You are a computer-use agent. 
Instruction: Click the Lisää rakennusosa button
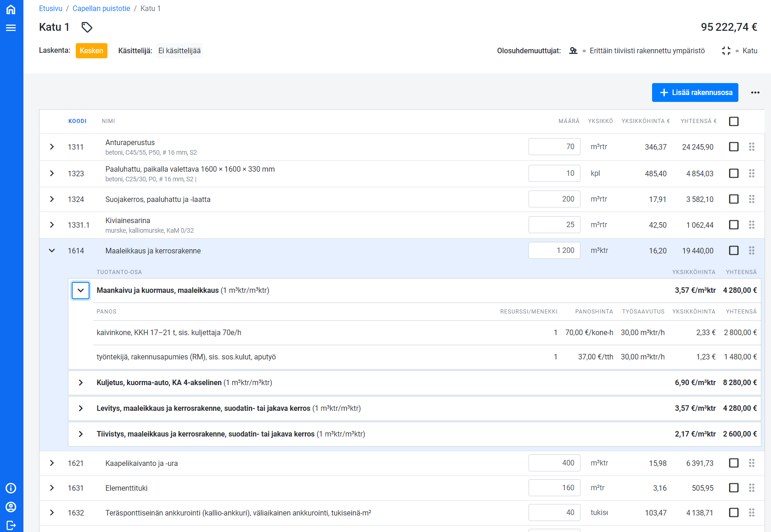coord(695,93)
